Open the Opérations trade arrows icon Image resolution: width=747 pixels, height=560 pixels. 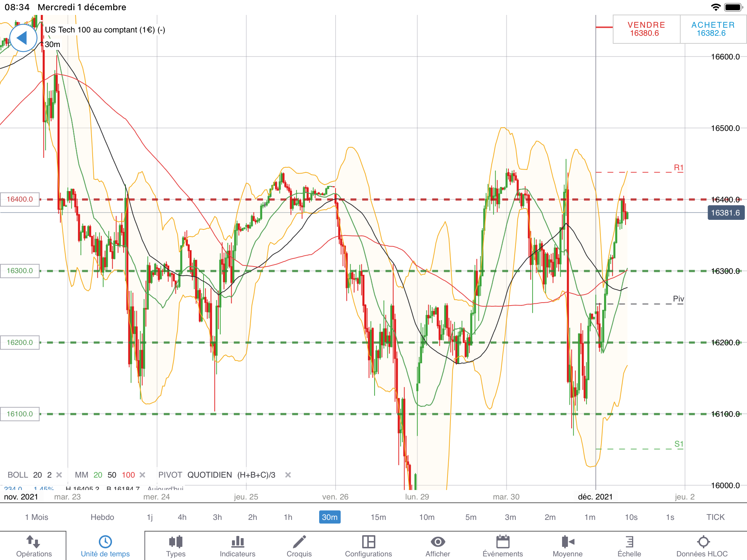[34, 542]
